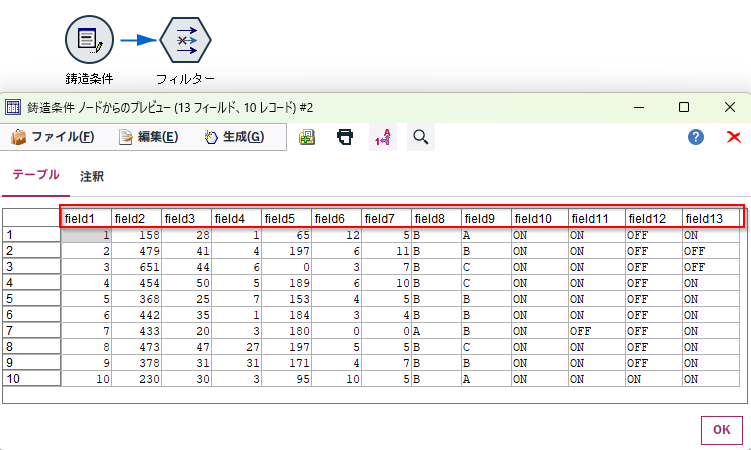Click the field11 OFF cell in row 7
Screen dimensions: 751x450
click(597, 331)
